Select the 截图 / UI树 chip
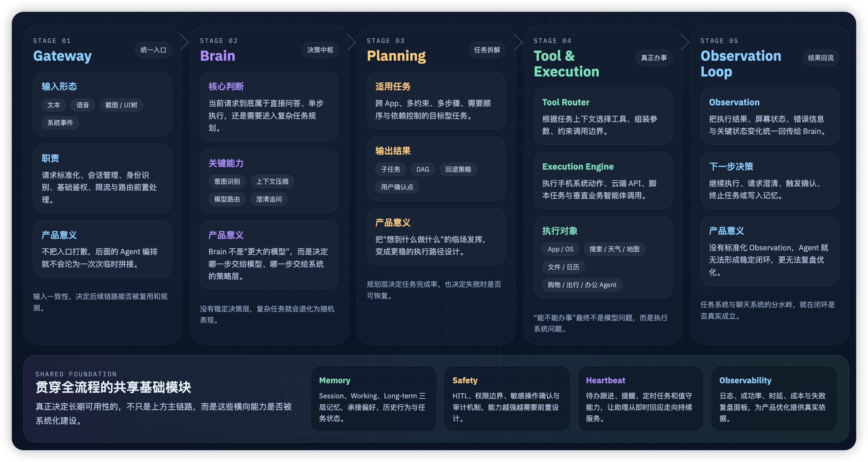Screen dimensions: 868x462 point(121,105)
